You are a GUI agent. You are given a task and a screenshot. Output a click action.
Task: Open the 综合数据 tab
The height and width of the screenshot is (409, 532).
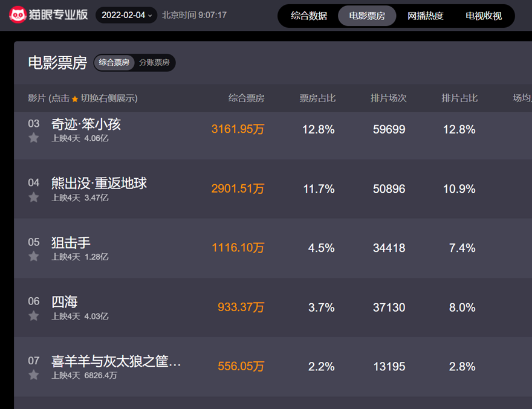click(x=309, y=16)
